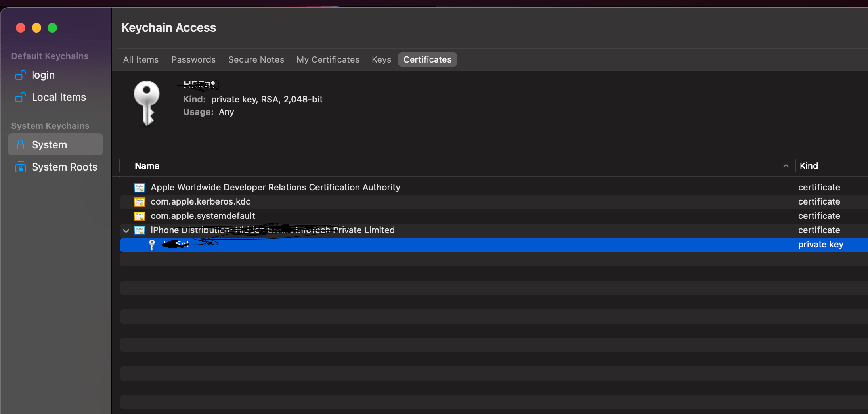Maximize the Keychain Access window
Screen dimensions: 868x414
click(52, 28)
